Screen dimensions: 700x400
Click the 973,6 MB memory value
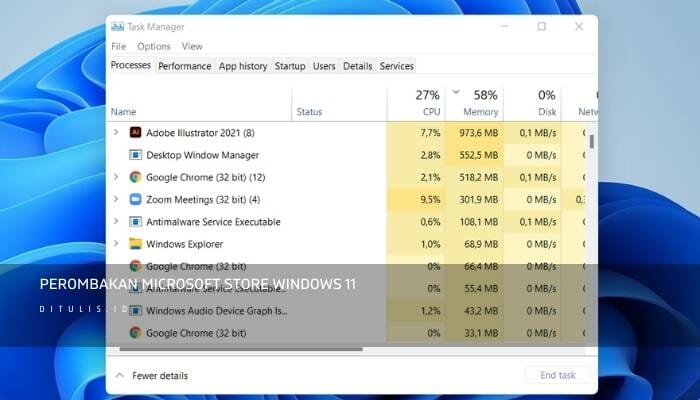pyautogui.click(x=478, y=133)
